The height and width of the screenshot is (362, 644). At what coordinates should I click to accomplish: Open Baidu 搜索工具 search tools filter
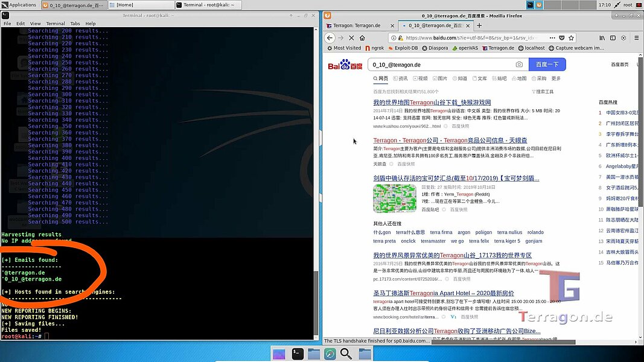point(543,92)
